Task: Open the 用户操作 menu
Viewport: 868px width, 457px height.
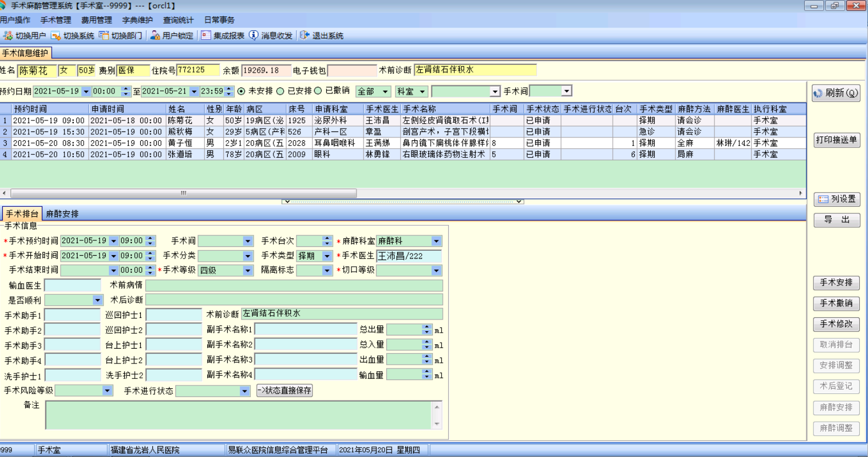Action: 15,20
